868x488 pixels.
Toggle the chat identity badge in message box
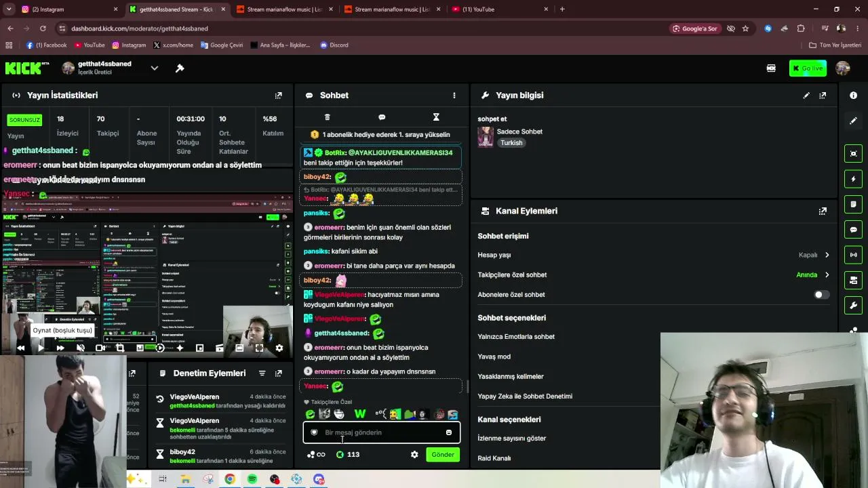pos(314,432)
